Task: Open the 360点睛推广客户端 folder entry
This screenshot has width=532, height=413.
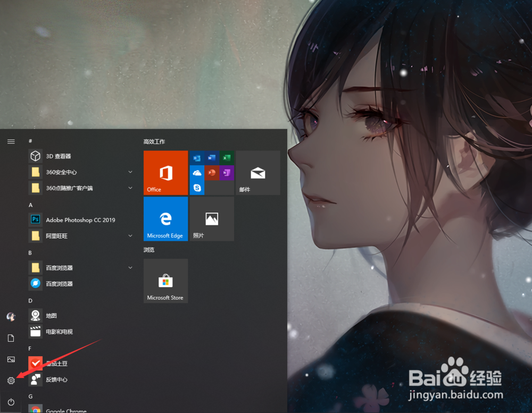Action: tap(81, 188)
